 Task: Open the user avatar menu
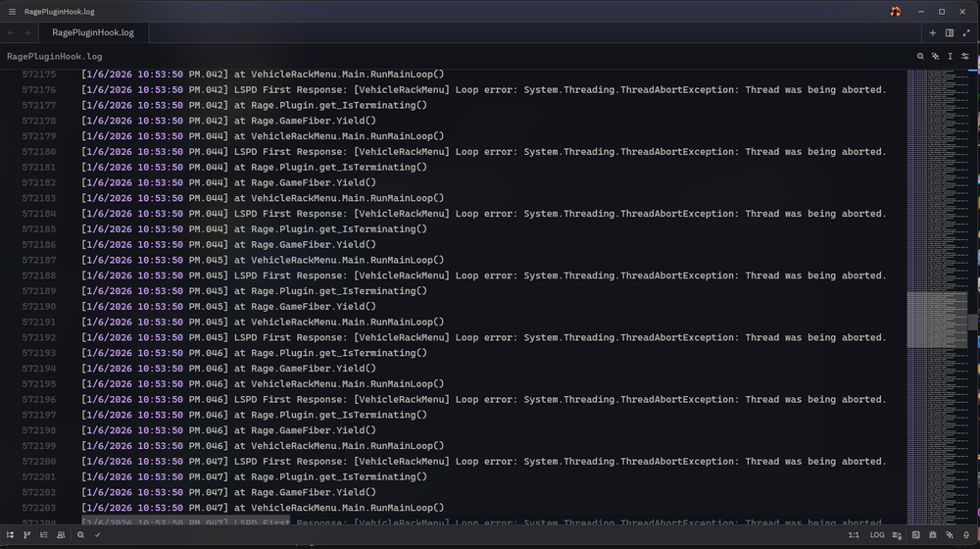click(x=895, y=12)
